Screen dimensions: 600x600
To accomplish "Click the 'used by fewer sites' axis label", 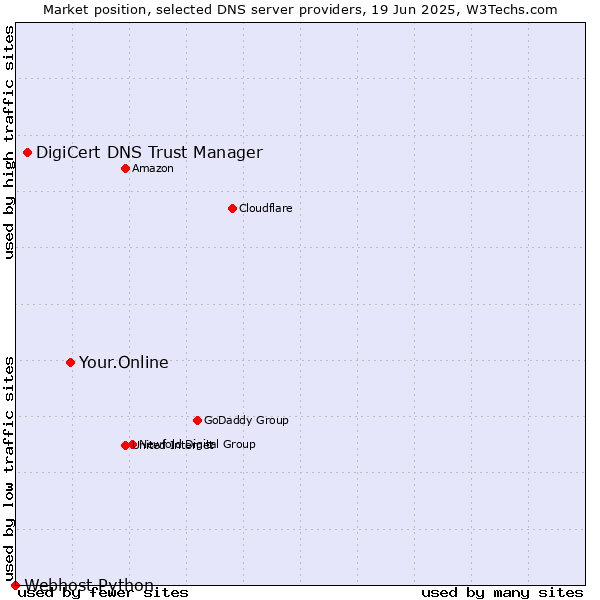I will coord(103,593).
